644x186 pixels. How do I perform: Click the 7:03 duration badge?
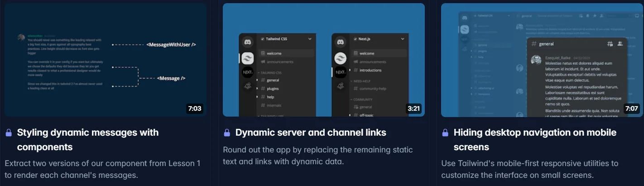click(x=195, y=109)
